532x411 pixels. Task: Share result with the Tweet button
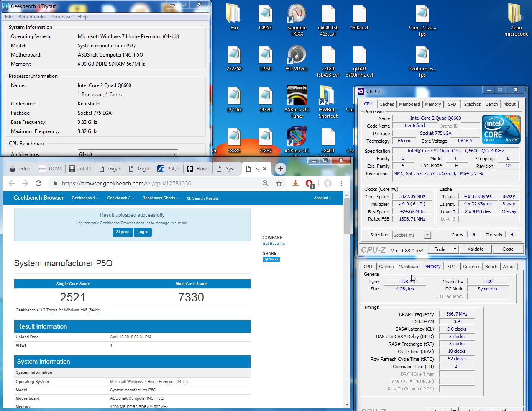pyautogui.click(x=271, y=259)
